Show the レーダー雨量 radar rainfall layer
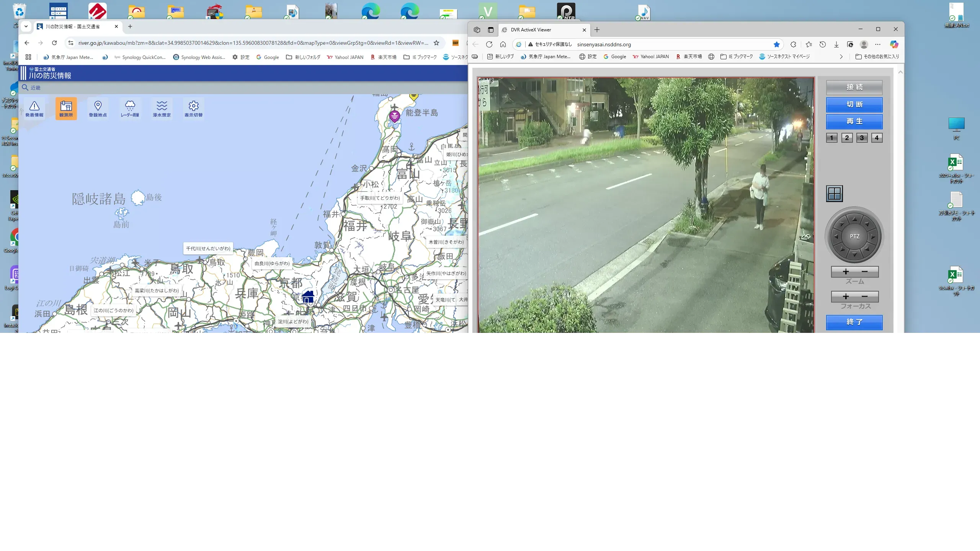 130,109
